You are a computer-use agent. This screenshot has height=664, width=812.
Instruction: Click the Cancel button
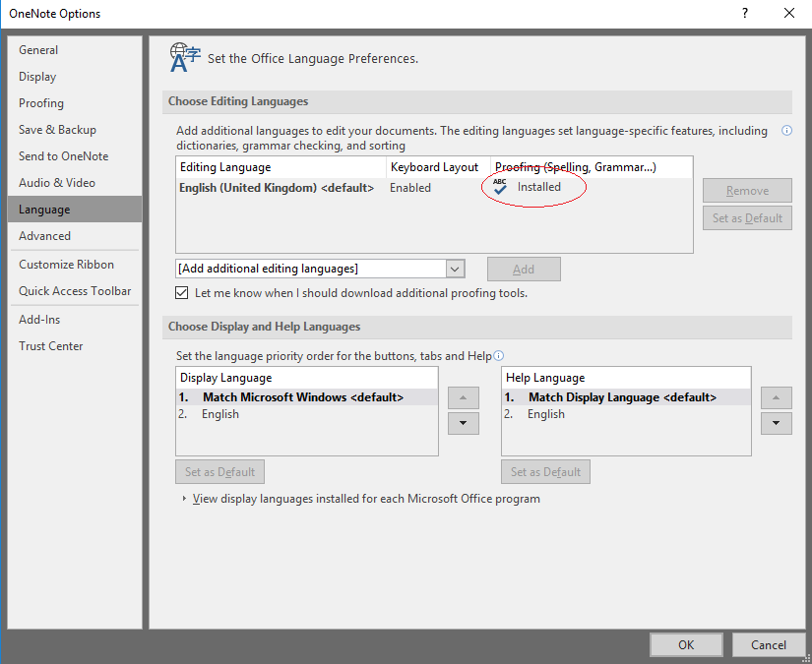(769, 645)
